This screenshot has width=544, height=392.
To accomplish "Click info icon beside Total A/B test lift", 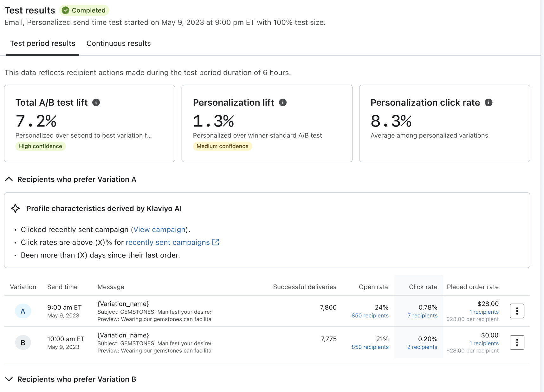I will tap(96, 102).
